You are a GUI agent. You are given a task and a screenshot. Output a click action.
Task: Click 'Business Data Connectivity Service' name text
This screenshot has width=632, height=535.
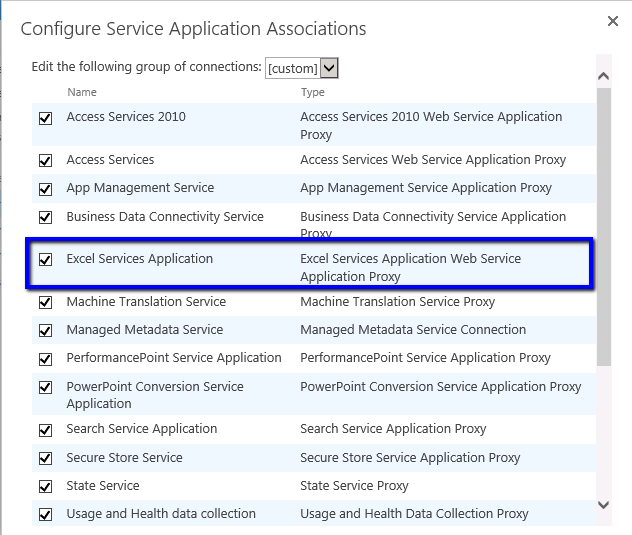click(165, 216)
